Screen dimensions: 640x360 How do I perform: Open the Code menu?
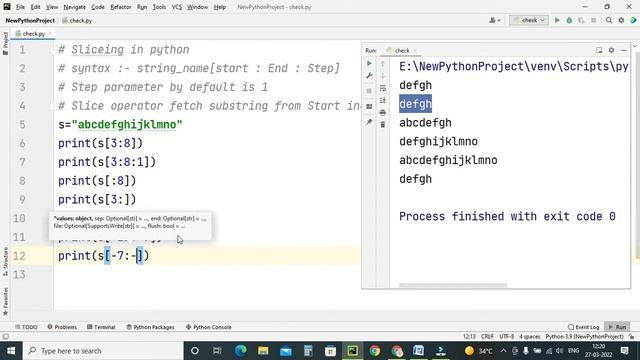click(x=98, y=7)
